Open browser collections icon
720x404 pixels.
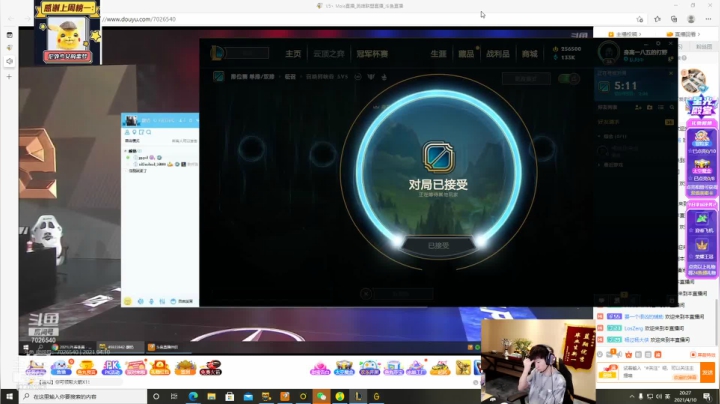coord(674,19)
